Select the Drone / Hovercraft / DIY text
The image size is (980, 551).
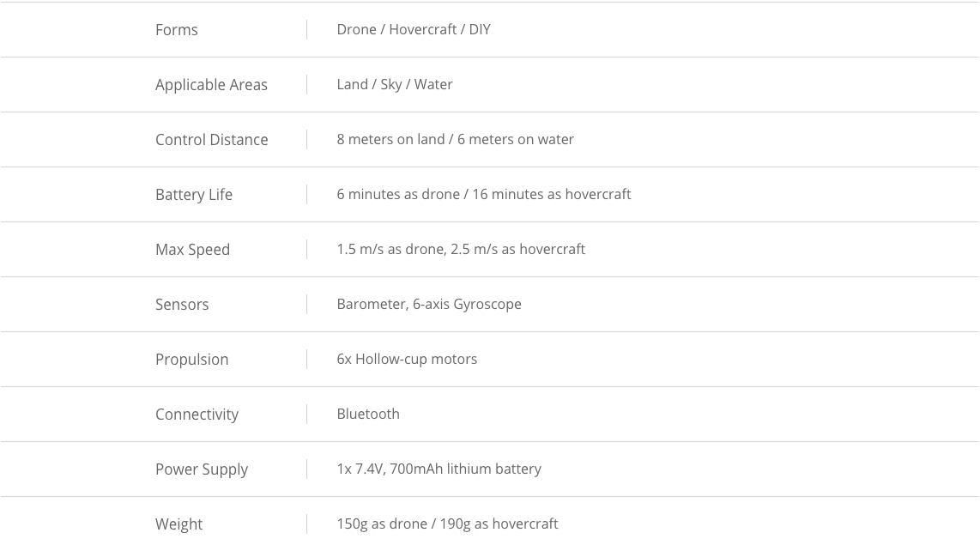tap(414, 29)
